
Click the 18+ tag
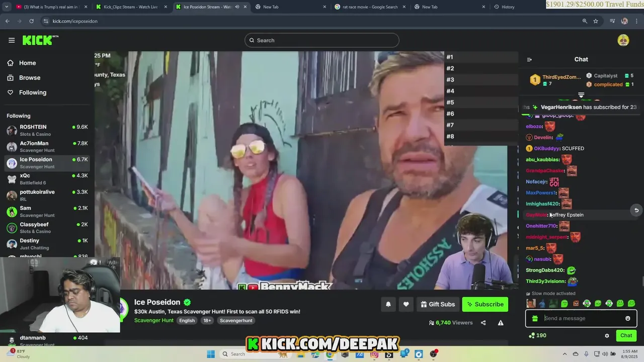tap(207, 320)
